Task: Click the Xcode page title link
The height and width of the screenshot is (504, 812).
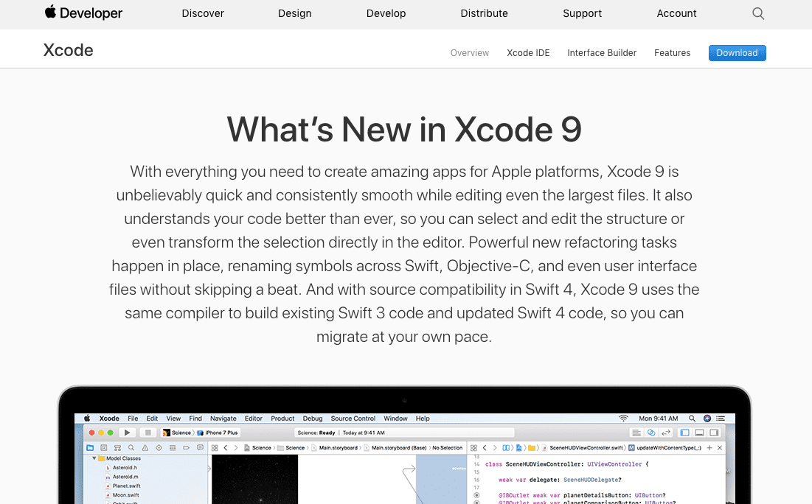Action: coord(69,50)
